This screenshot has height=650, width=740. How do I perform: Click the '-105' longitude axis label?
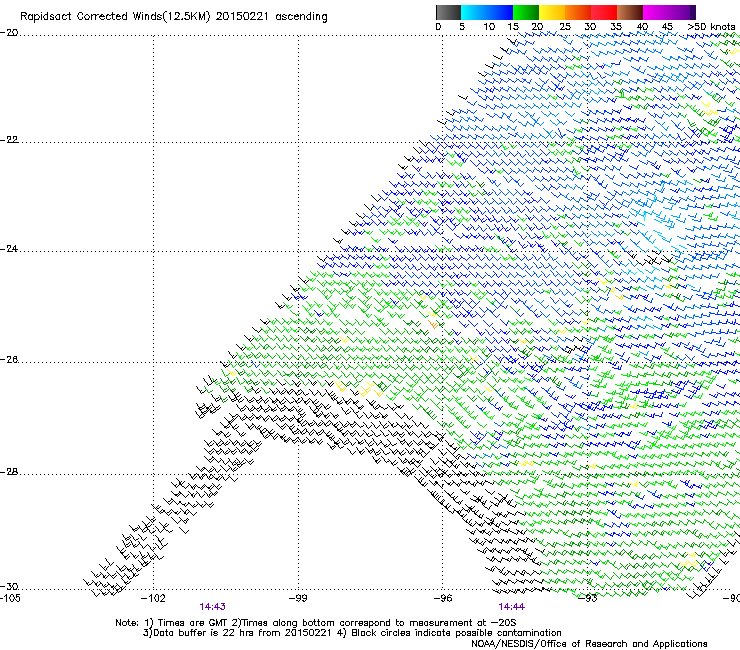10,599
